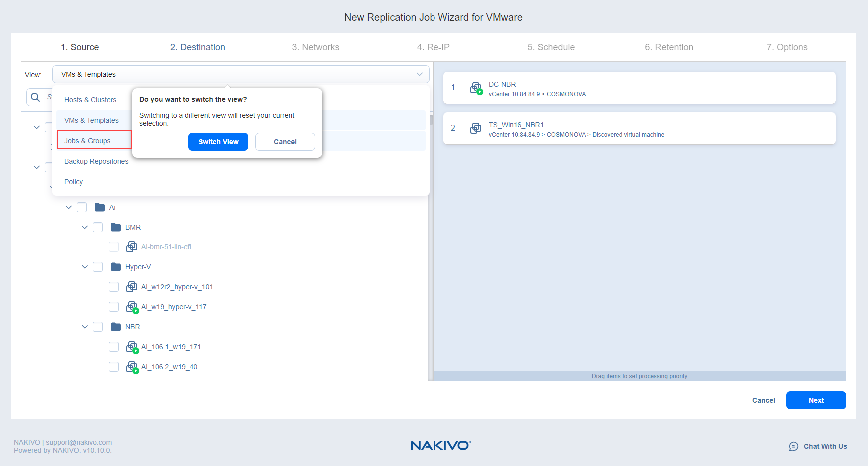
Task: Click the BMR folder icon
Action: 116,227
